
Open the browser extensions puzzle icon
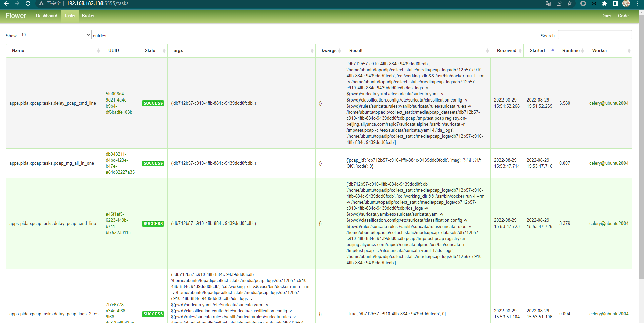pyautogui.click(x=605, y=4)
